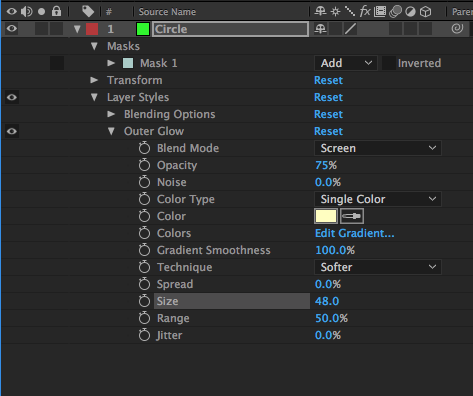
Task: Collapse the Layer Styles group
Action: pos(94,97)
